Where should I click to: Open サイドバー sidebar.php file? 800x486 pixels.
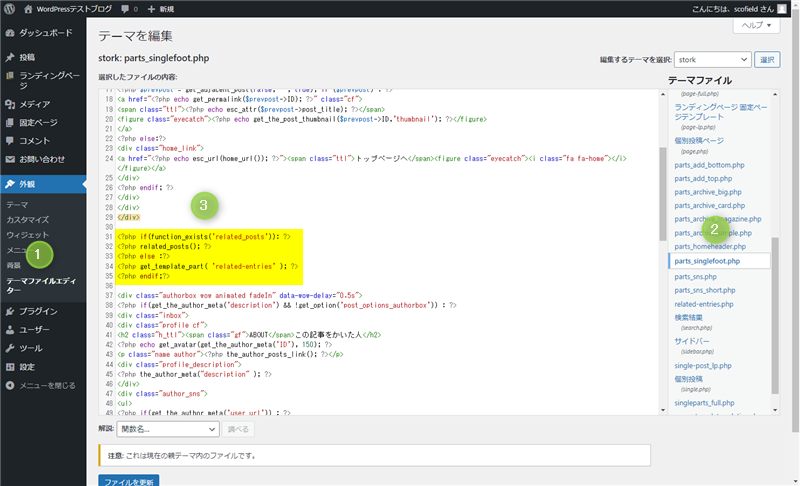tap(692, 341)
